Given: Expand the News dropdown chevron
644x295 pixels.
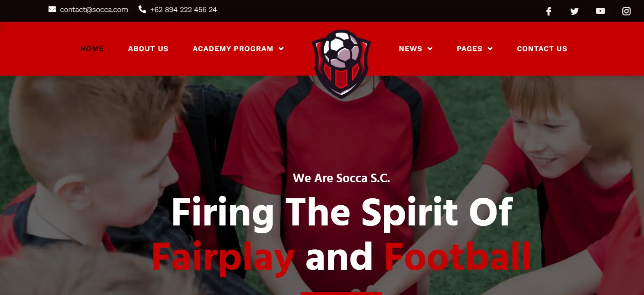Looking at the screenshot, I should click(430, 49).
